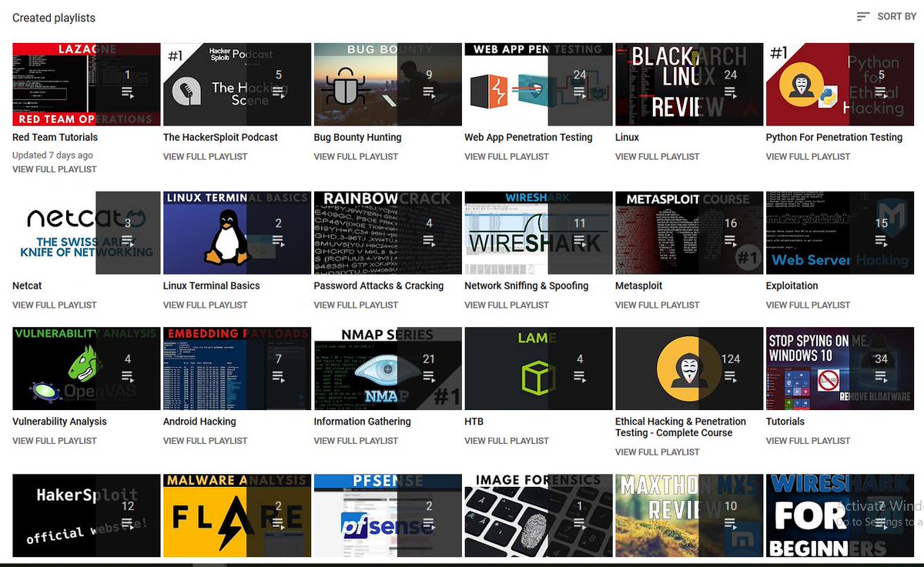This screenshot has height=567, width=924.
Task: View full playlist for Exploitation
Action: coord(808,305)
